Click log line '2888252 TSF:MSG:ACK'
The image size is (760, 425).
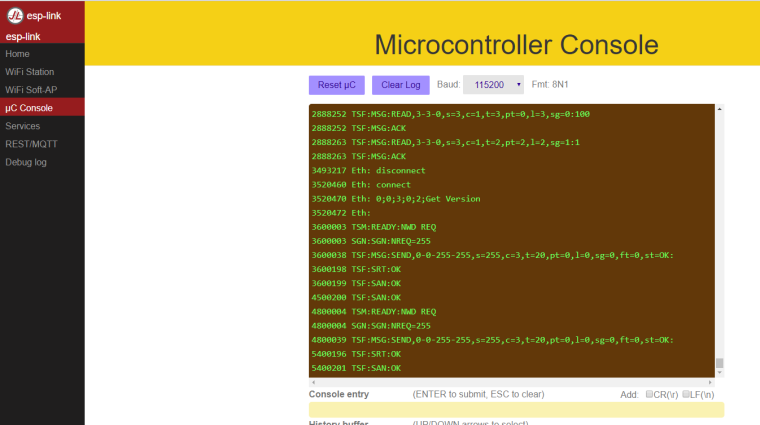[359, 128]
